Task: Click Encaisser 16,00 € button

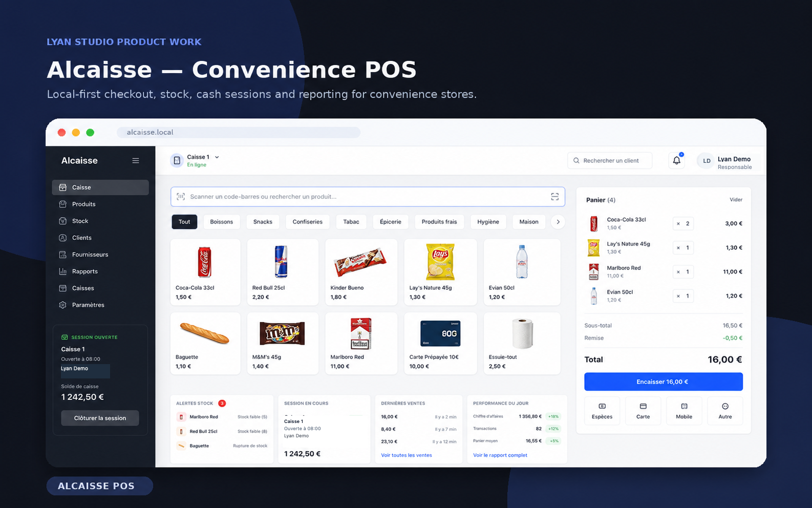Action: pyautogui.click(x=663, y=382)
